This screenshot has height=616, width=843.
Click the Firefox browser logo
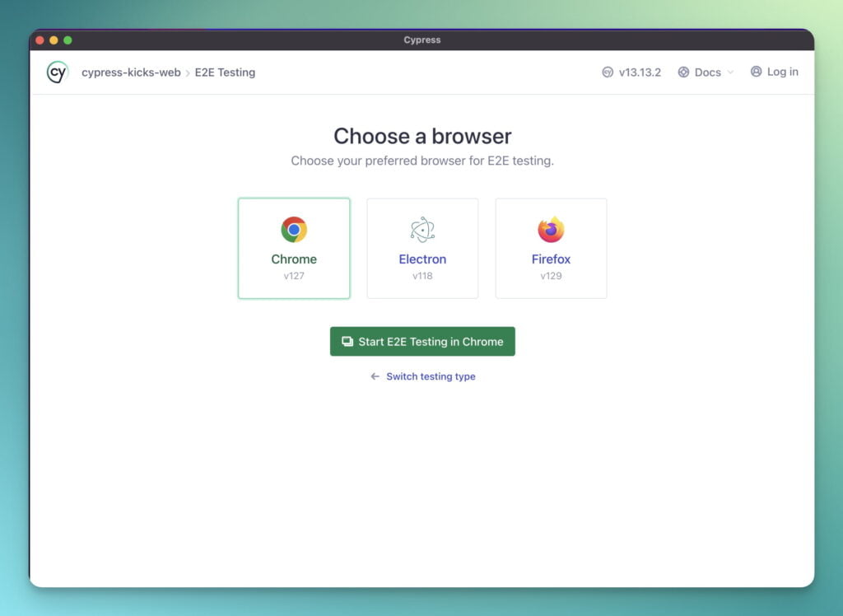(x=551, y=230)
